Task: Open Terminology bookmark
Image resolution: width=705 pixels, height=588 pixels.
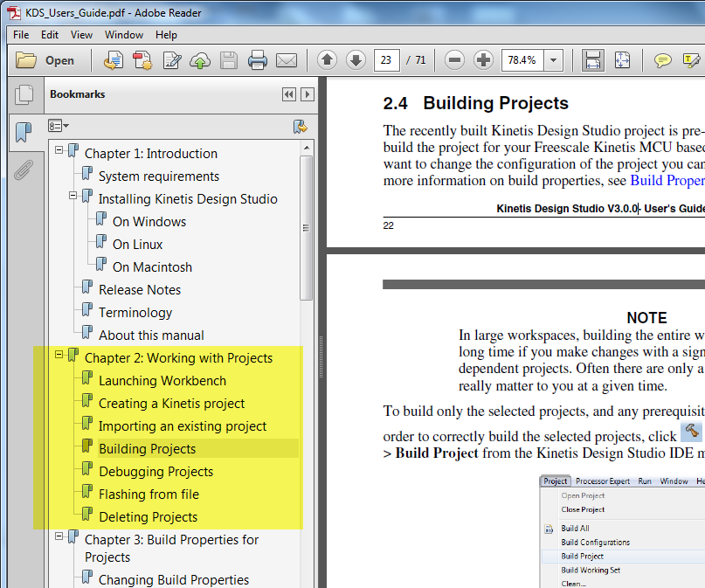Action: [x=135, y=313]
